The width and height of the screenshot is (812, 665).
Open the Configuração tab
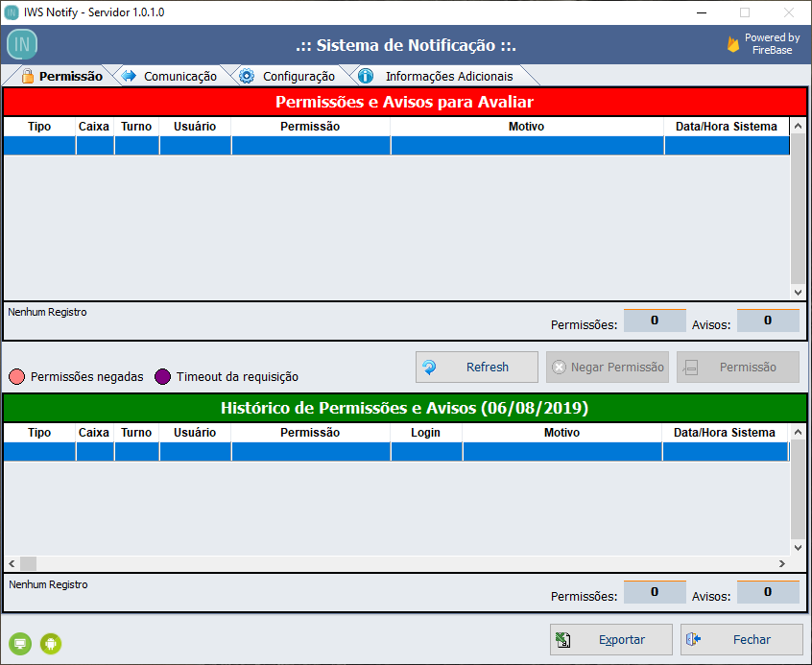[x=288, y=76]
